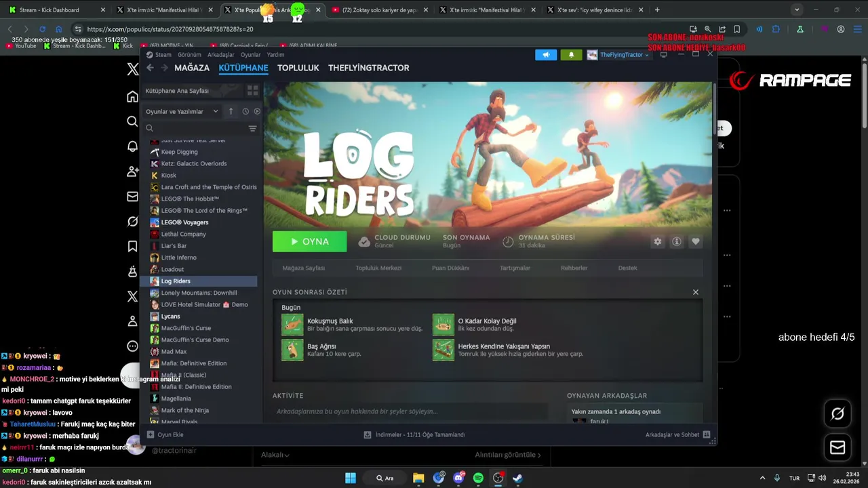Select Liar's Bar in library list
Viewport: 868px width, 488px height.
[174, 245]
